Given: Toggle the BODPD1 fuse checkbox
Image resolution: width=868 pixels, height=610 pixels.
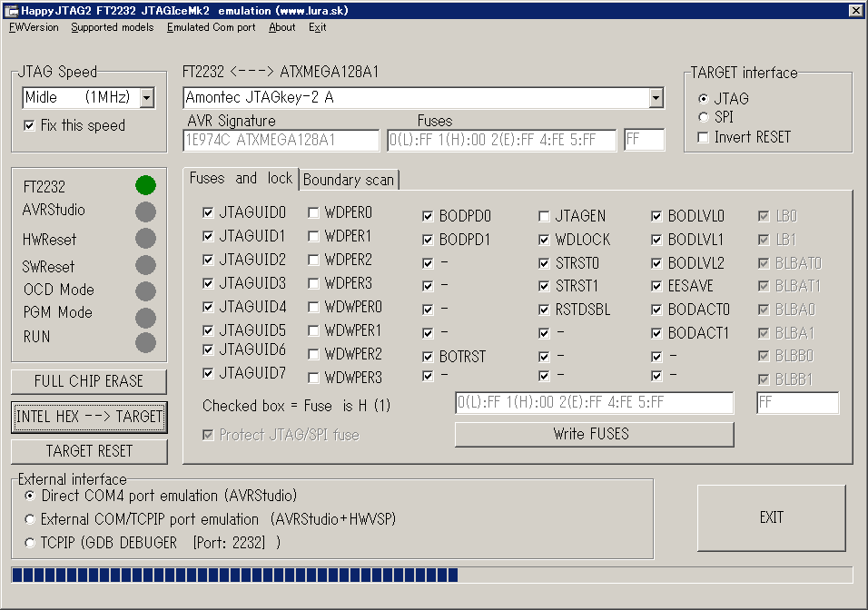Looking at the screenshot, I should click(428, 240).
